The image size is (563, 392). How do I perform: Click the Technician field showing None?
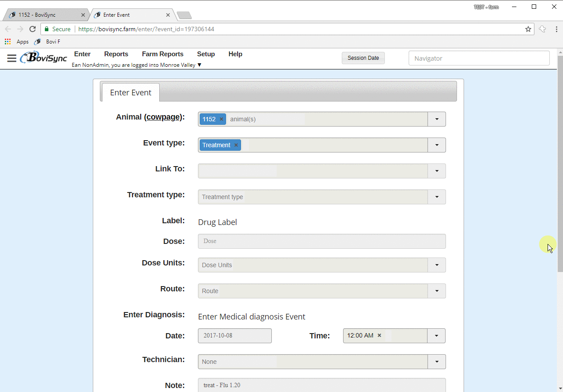(313, 362)
